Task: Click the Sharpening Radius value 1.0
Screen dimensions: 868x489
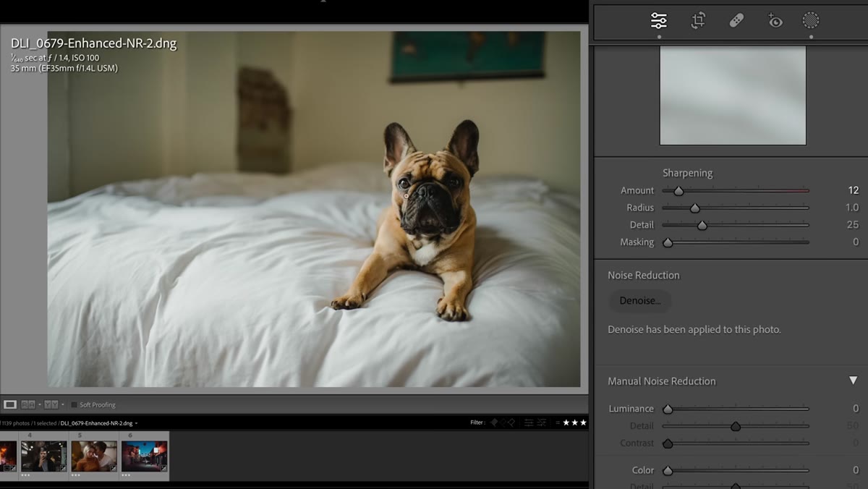Action: tap(852, 208)
